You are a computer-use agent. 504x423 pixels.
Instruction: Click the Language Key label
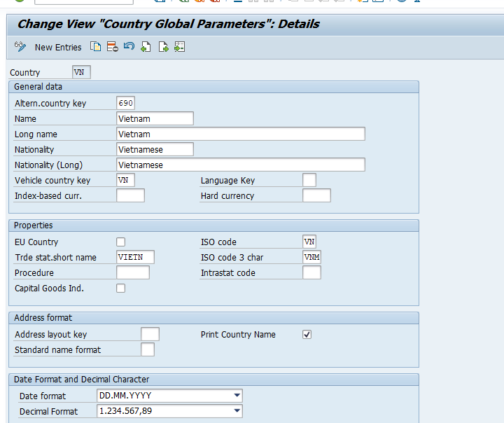pyautogui.click(x=228, y=181)
